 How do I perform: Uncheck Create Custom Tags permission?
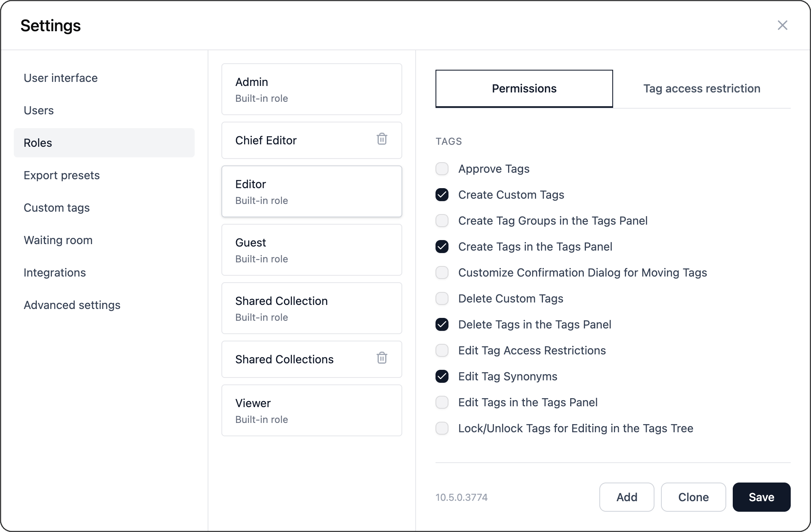click(442, 195)
